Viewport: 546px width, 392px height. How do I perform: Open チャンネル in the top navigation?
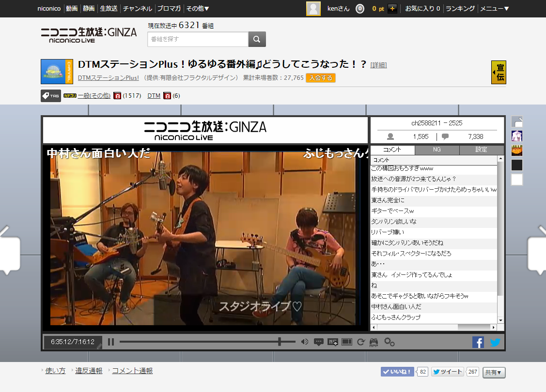coord(138,9)
